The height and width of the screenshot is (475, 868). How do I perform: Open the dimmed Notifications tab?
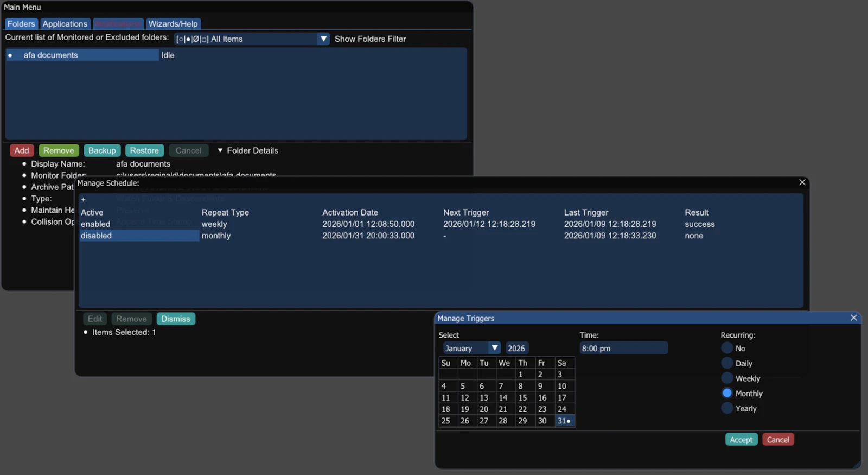118,24
